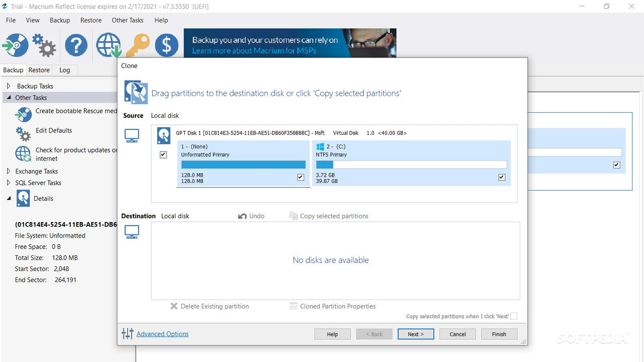Select the Edit Defaults task

(x=54, y=130)
